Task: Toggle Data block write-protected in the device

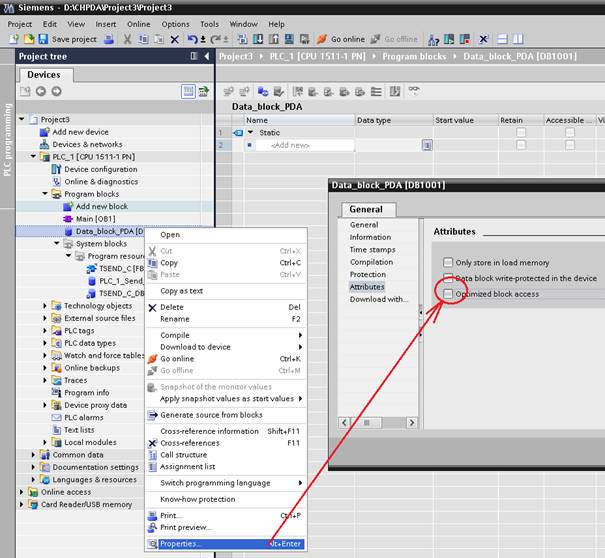Action: click(x=448, y=278)
